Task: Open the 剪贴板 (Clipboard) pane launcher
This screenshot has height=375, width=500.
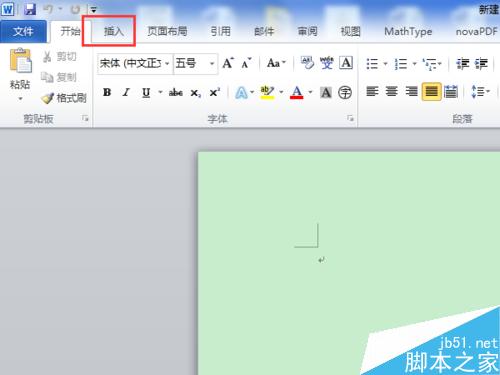Action: (x=86, y=118)
